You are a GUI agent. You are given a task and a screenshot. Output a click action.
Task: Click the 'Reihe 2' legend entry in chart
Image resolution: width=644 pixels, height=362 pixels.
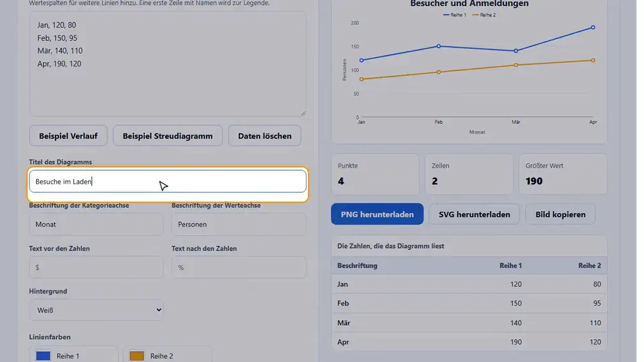coord(484,15)
